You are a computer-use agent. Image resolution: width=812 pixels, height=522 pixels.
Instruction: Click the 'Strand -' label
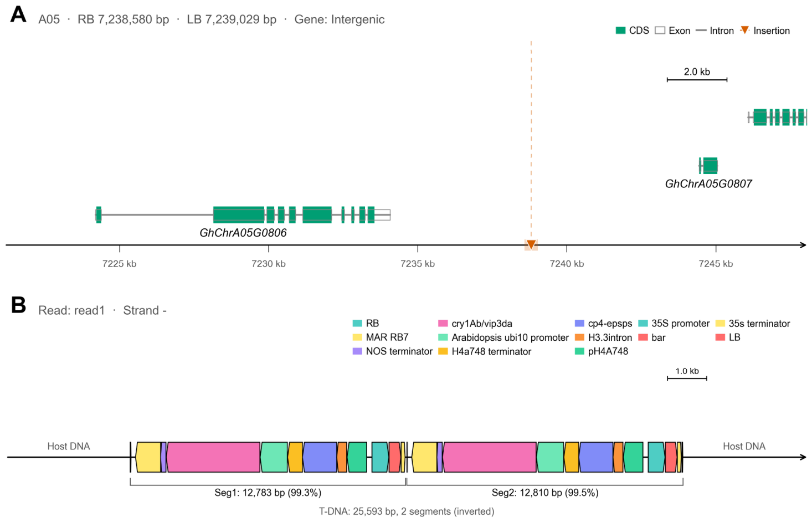[x=145, y=310]
